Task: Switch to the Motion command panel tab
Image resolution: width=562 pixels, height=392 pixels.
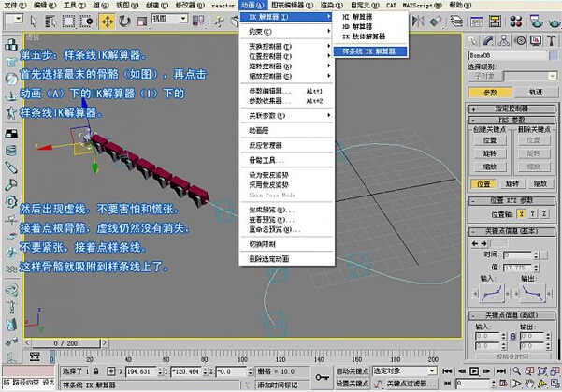Action: (x=520, y=40)
